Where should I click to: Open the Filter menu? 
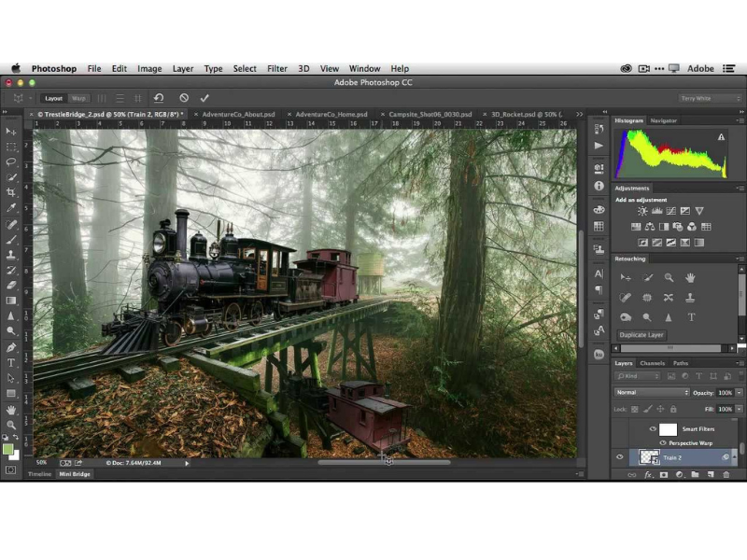point(277,68)
